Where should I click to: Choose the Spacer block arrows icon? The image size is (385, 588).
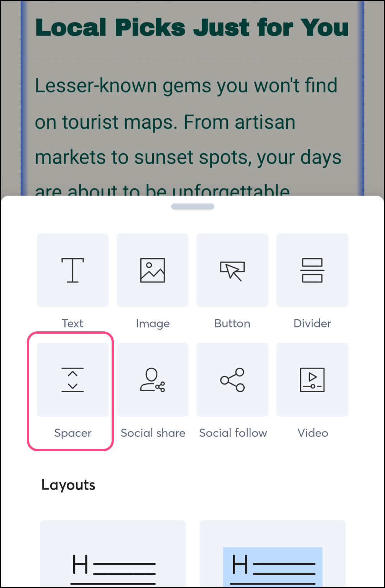click(72, 380)
